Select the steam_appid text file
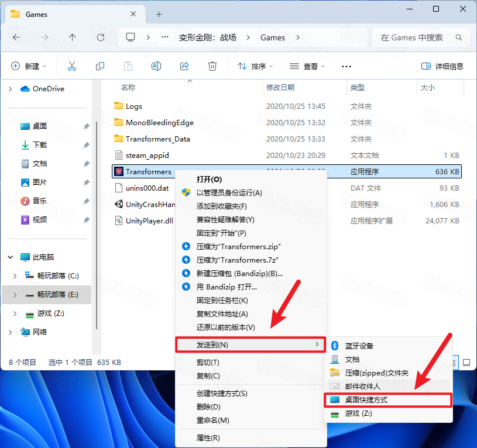Screen dimensions: 477x448 pos(286,156)
